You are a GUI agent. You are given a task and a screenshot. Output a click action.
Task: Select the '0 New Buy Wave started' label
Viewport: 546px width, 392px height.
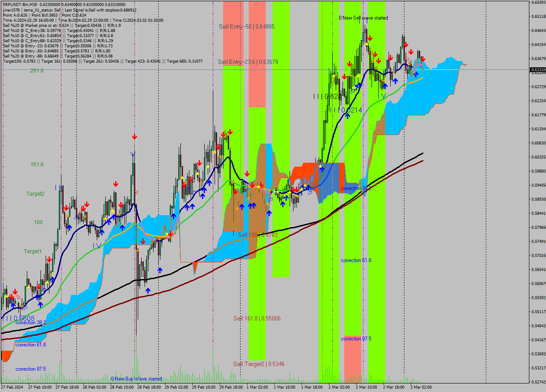point(136,379)
